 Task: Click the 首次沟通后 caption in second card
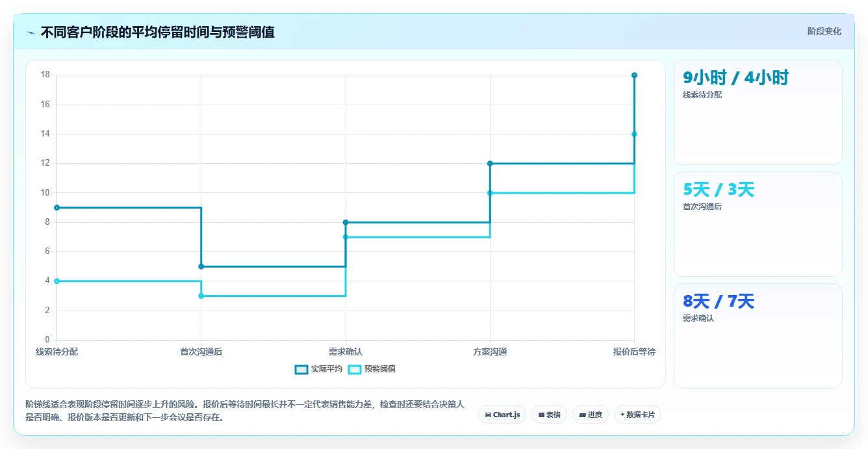click(702, 207)
